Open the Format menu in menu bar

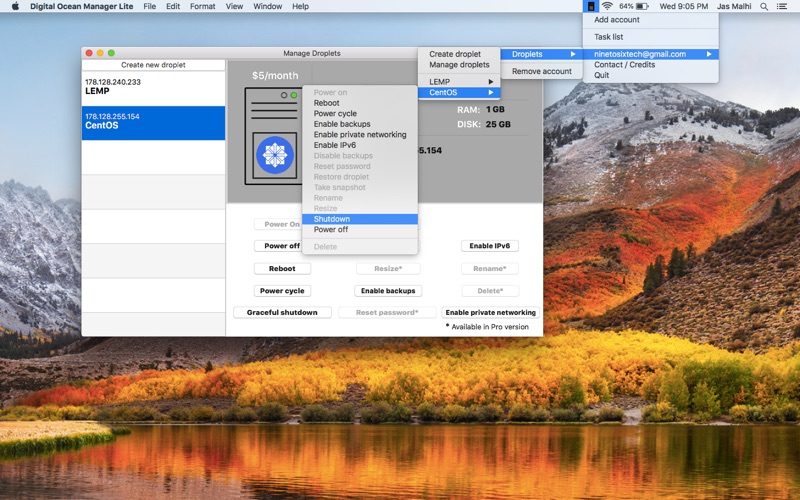pyautogui.click(x=203, y=6)
